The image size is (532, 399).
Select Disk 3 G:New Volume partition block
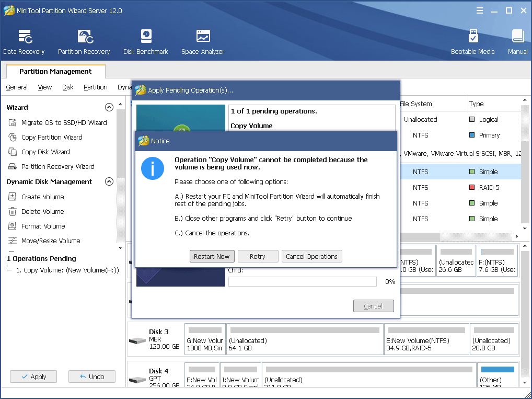tap(205, 339)
